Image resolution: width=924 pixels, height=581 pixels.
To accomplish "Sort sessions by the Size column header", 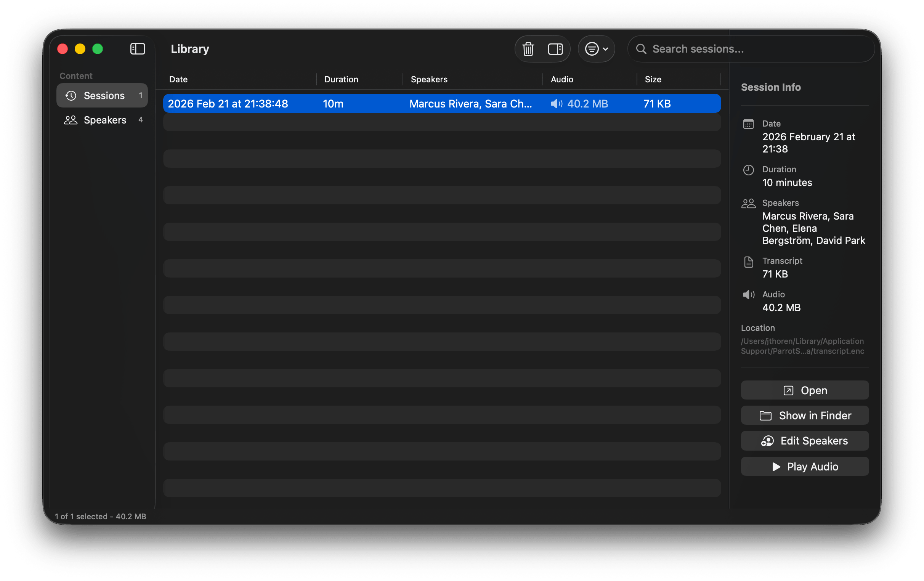I will point(653,79).
